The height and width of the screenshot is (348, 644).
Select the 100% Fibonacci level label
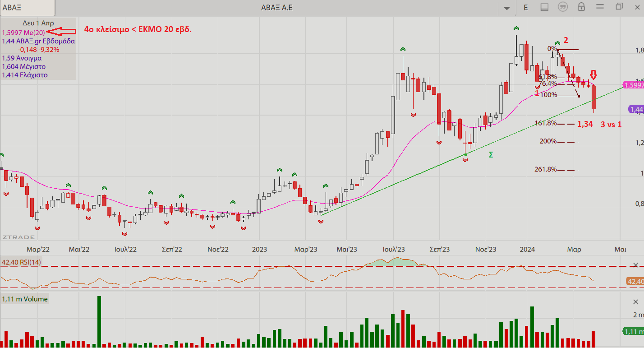(548, 95)
